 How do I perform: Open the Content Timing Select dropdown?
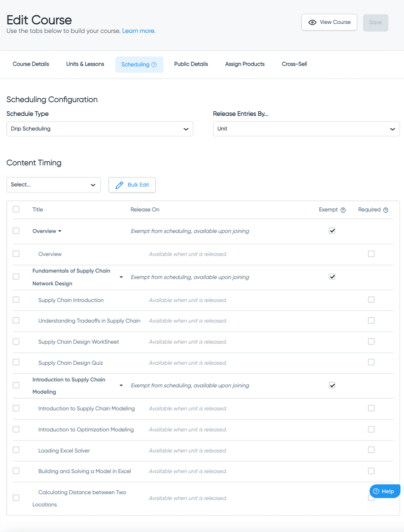pyautogui.click(x=53, y=185)
